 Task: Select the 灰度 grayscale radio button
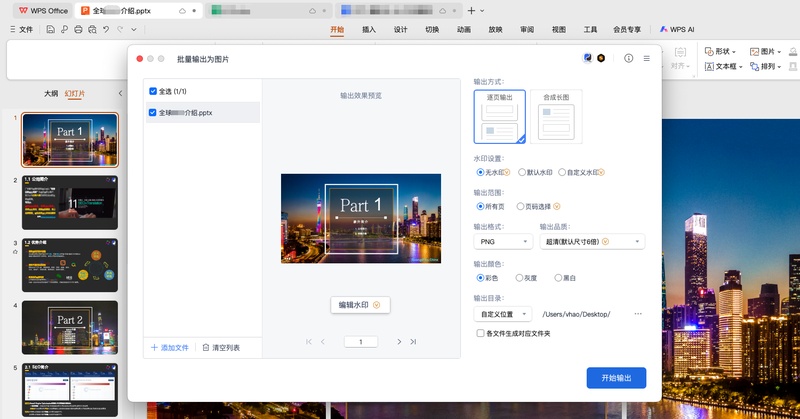[519, 278]
